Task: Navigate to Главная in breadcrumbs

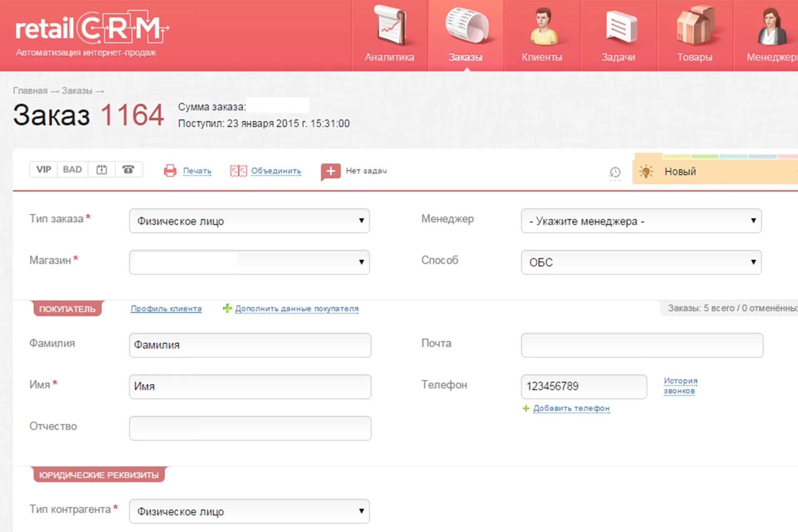Action: (30, 91)
